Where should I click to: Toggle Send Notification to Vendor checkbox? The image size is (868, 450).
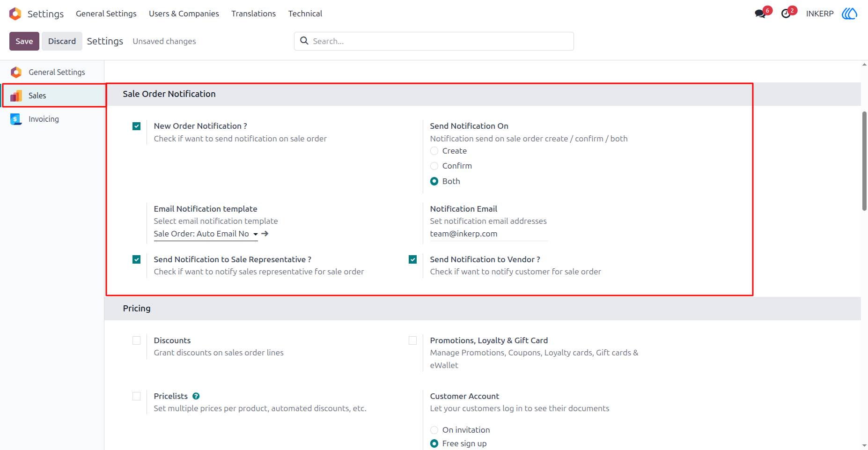coord(413,259)
